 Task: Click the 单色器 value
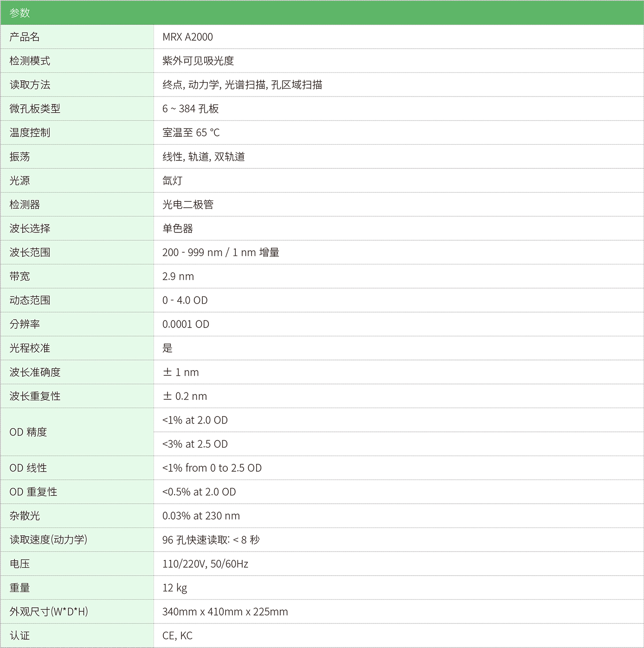178,228
